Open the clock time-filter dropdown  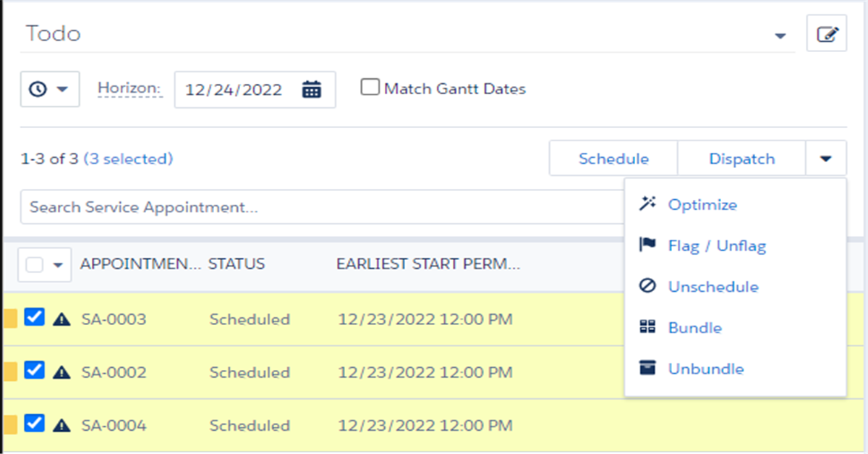tap(50, 89)
